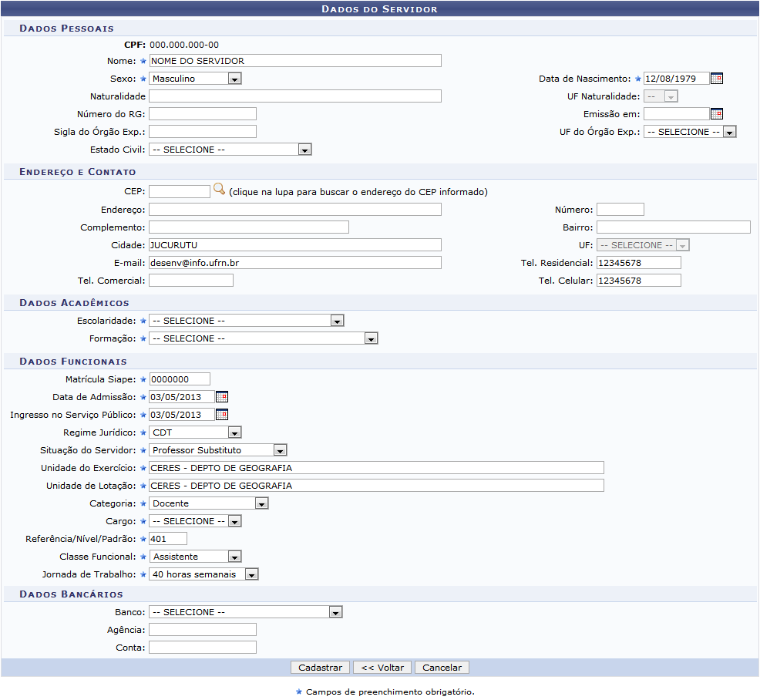The width and height of the screenshot is (760, 700).
Task: Click the Cancelar button
Action: coord(442,668)
